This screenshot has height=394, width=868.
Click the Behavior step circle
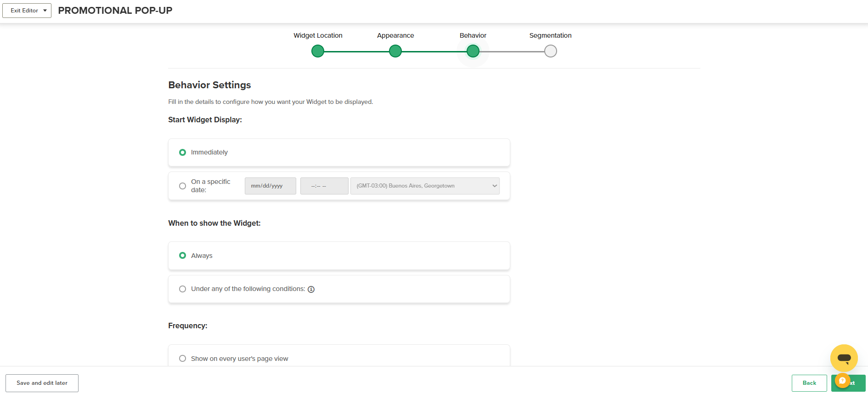click(x=473, y=51)
